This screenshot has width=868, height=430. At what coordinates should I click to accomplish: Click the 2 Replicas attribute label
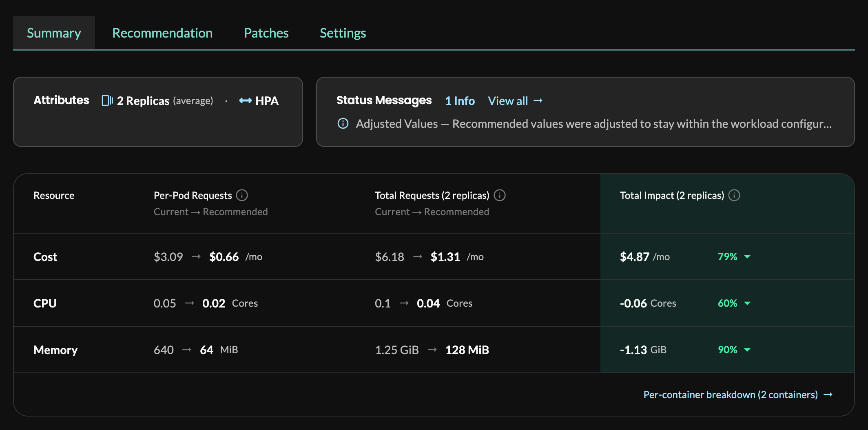(x=143, y=101)
